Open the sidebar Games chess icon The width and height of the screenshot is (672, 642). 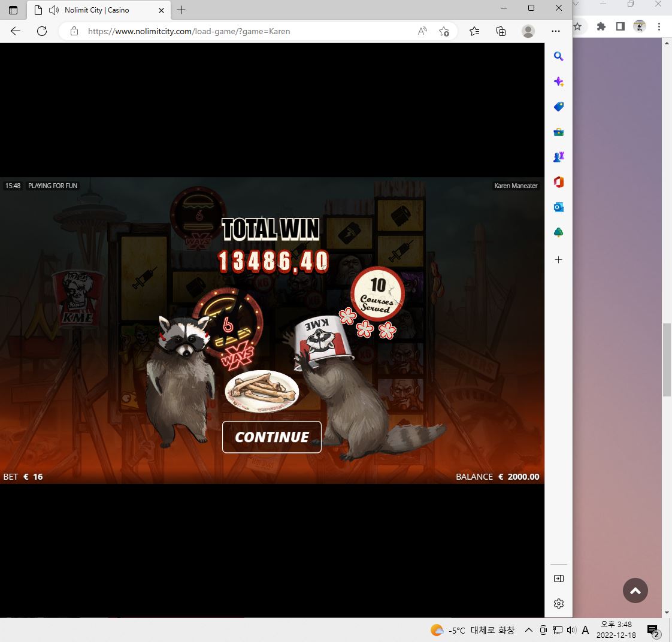tap(558, 157)
